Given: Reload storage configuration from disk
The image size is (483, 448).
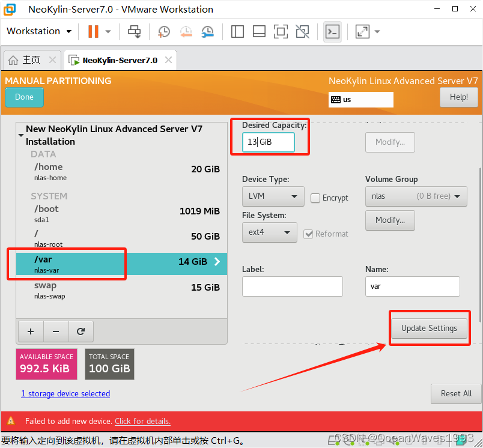Looking at the screenshot, I should point(81,331).
